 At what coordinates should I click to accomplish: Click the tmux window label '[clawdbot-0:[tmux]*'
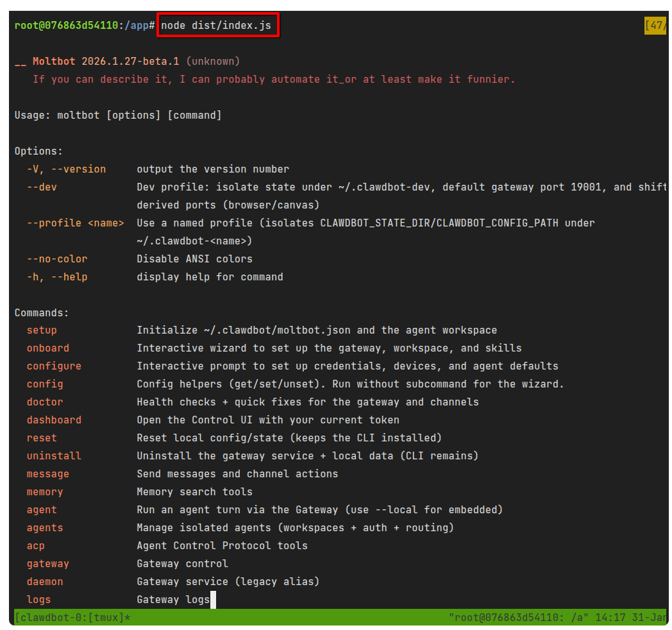[72, 618]
